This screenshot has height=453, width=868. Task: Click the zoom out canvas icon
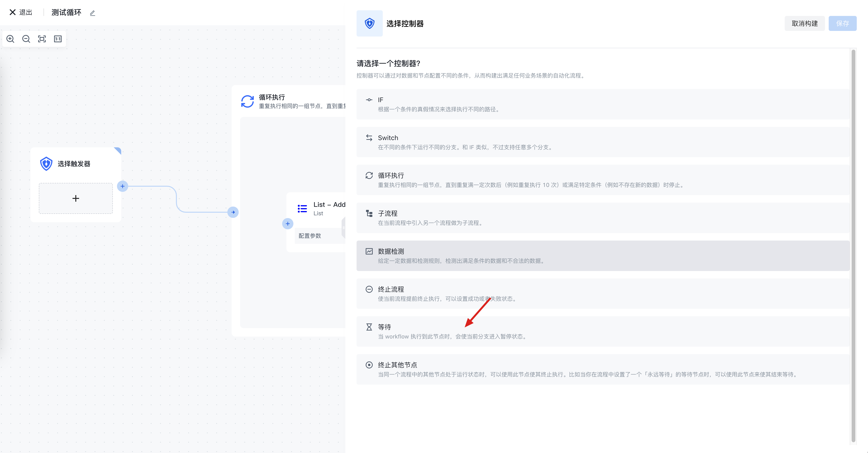pos(26,39)
